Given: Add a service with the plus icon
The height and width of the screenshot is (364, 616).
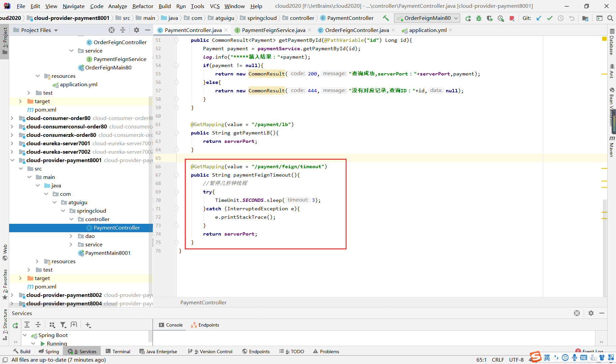Looking at the screenshot, I should click(x=88, y=325).
